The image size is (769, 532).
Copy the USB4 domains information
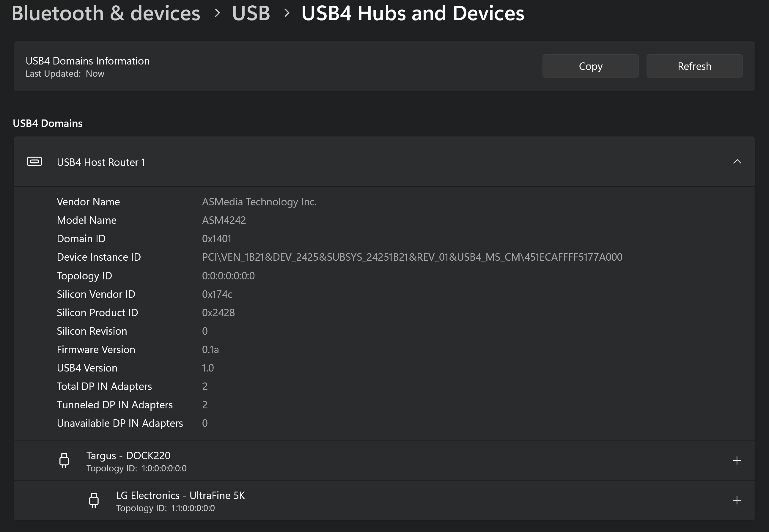[x=590, y=66]
